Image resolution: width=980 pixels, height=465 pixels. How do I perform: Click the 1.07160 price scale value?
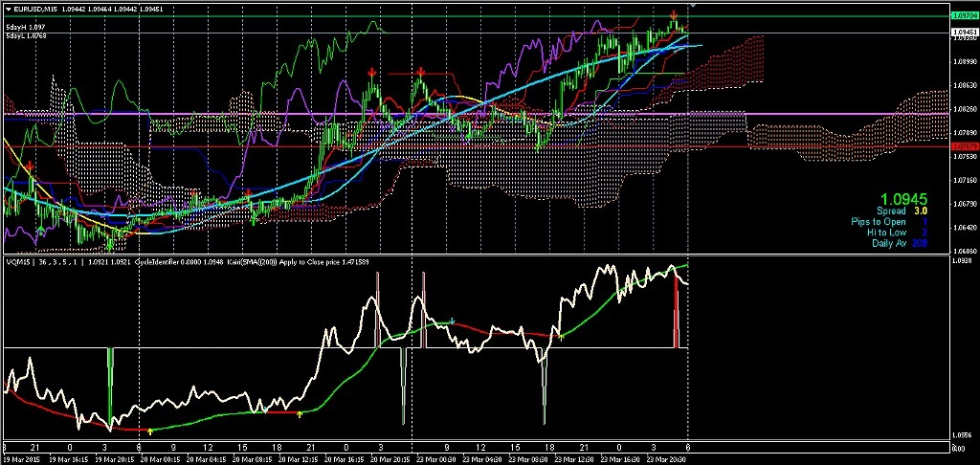965,180
